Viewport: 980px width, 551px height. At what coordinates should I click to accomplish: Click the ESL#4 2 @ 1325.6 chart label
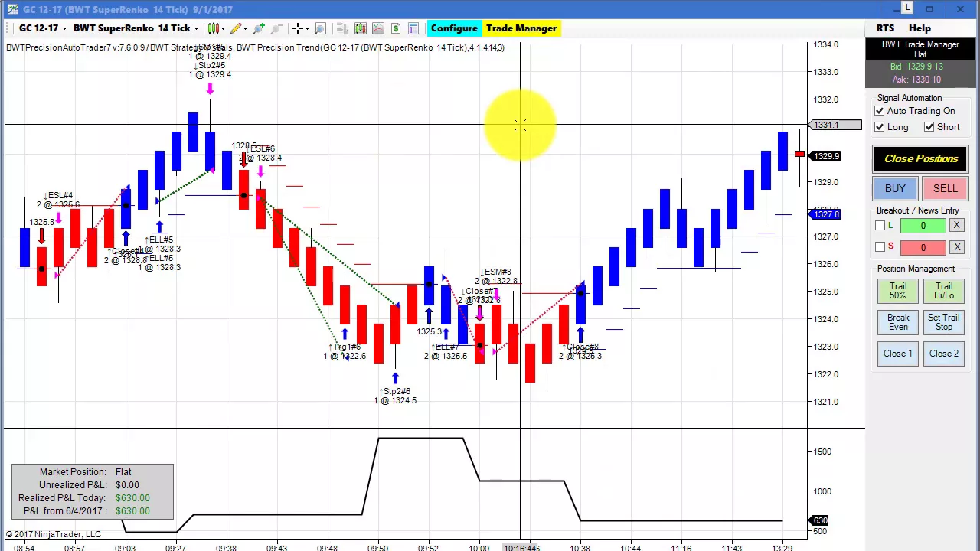tap(57, 201)
